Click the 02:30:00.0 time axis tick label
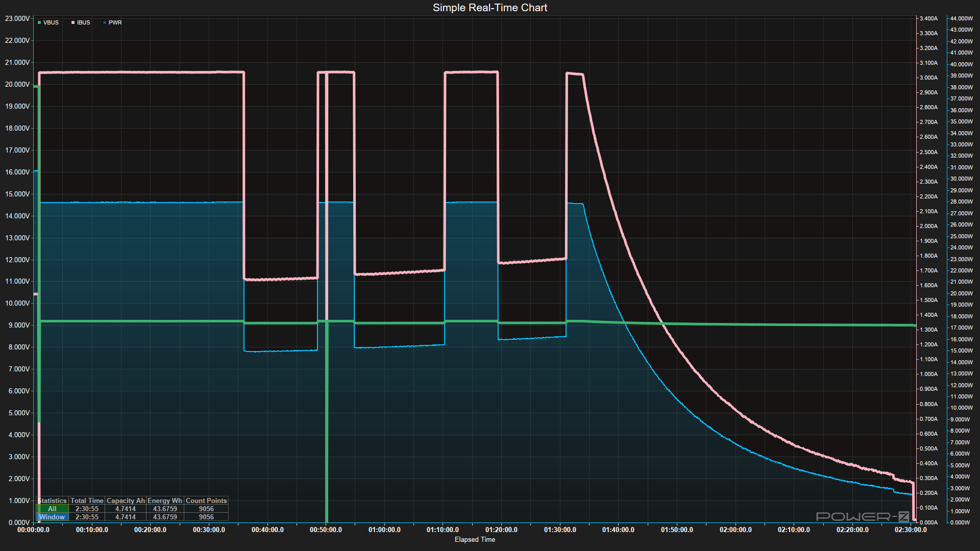This screenshot has height=551, width=980. point(911,530)
